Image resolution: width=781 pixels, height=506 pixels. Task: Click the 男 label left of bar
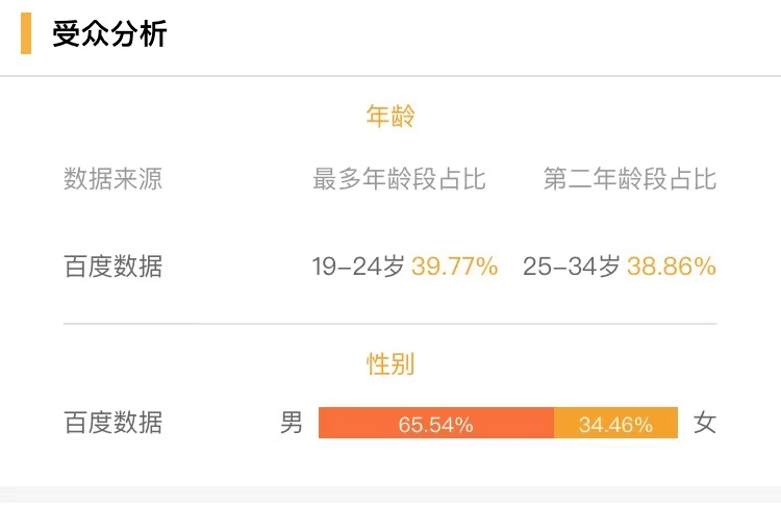click(291, 422)
